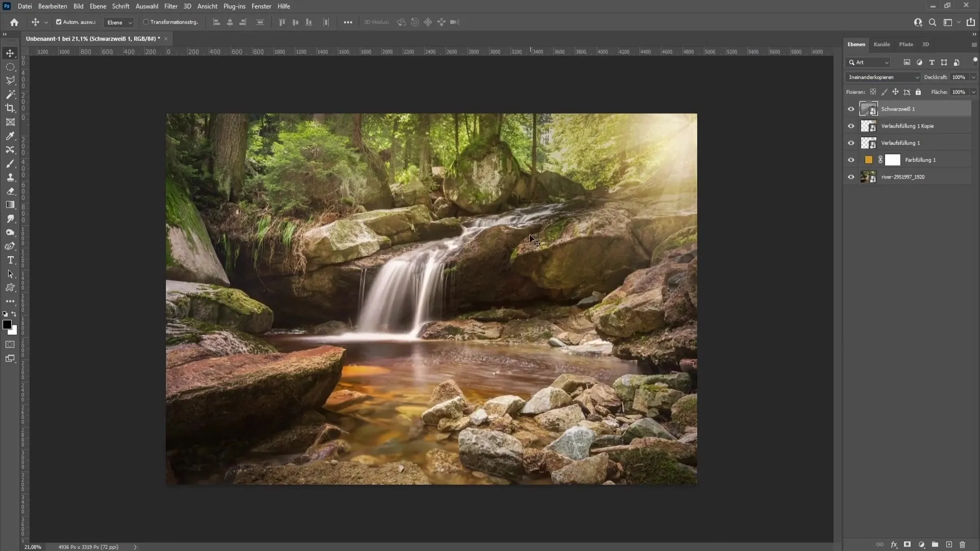Switch to the Kanäle tab
Image resolution: width=980 pixels, height=551 pixels.
point(881,44)
